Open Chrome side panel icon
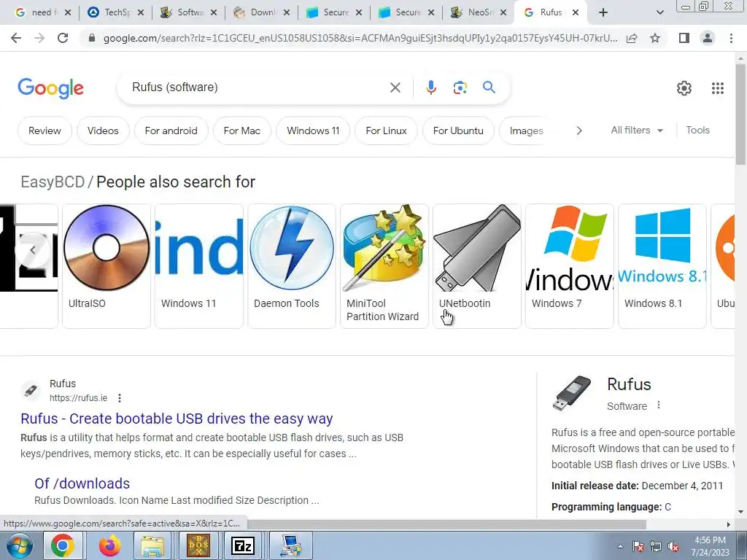 point(684,38)
